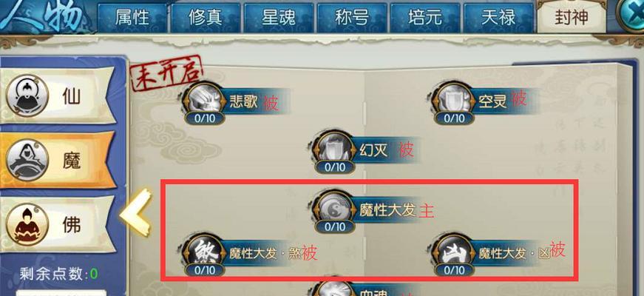
Task: Open the 星魂 tab
Action: (279, 18)
